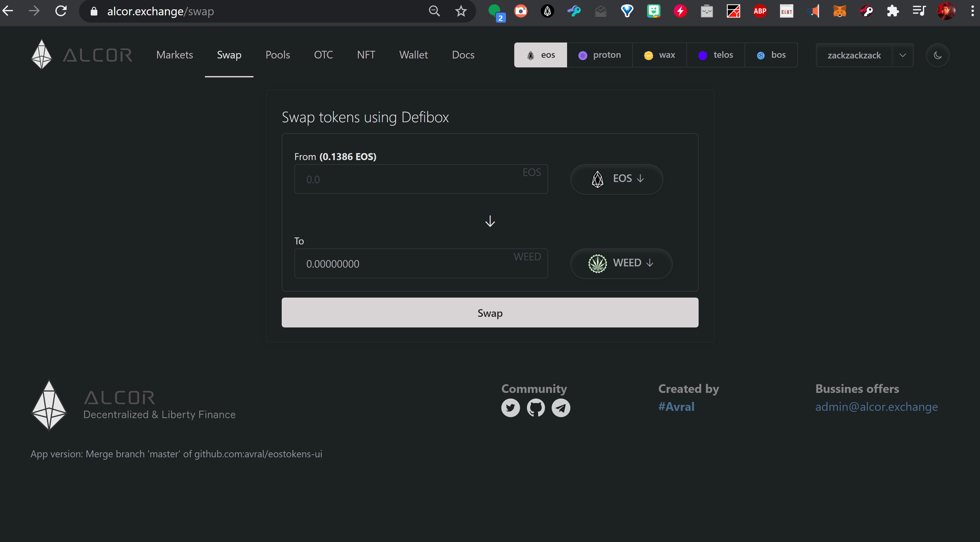Go to the Pools section

[x=278, y=55]
